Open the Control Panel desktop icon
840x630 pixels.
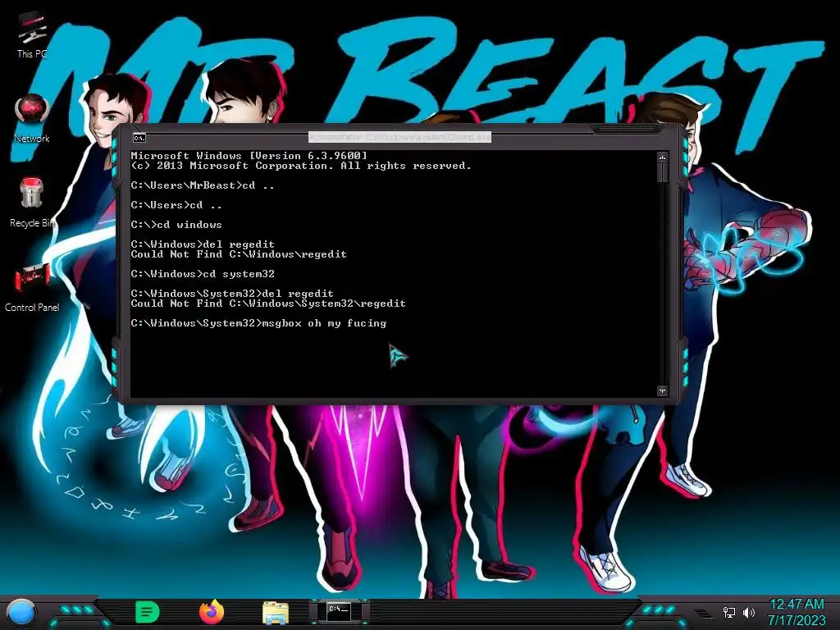tap(32, 287)
